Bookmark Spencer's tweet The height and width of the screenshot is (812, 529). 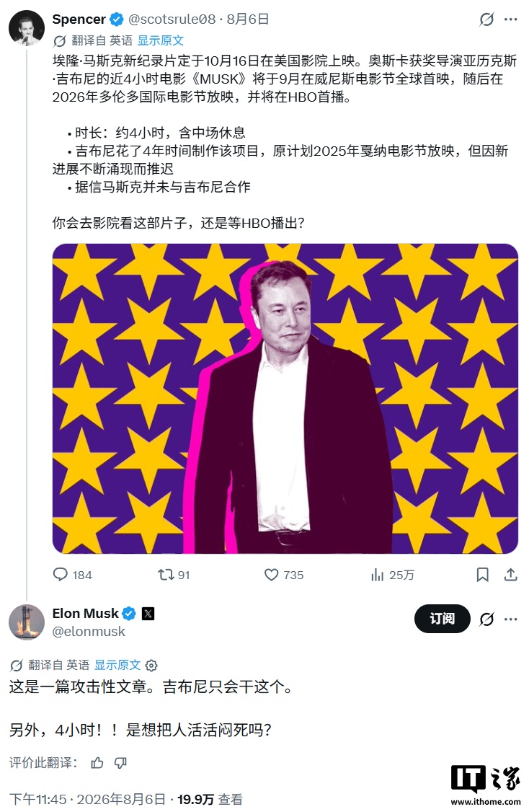click(x=482, y=575)
